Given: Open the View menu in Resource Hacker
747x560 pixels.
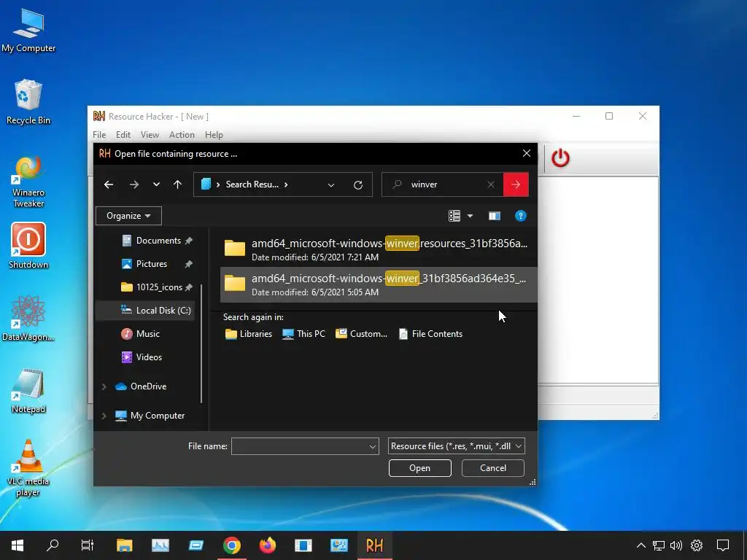Looking at the screenshot, I should pos(150,135).
